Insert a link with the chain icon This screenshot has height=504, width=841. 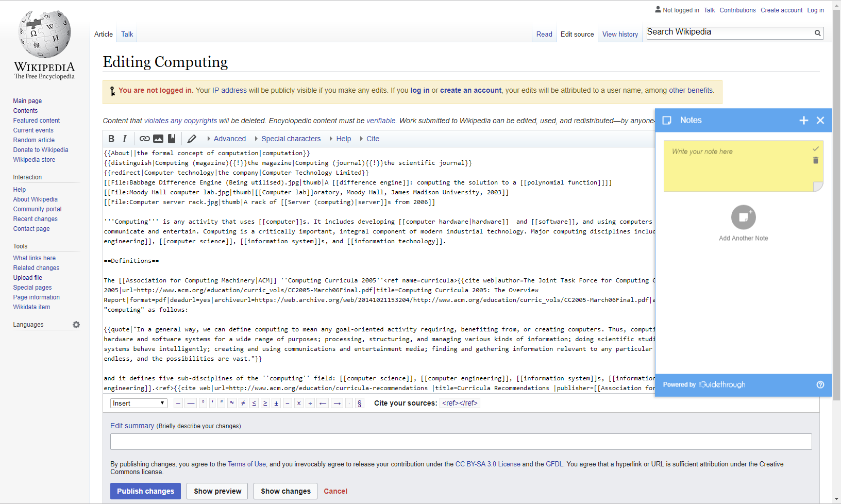(x=145, y=139)
